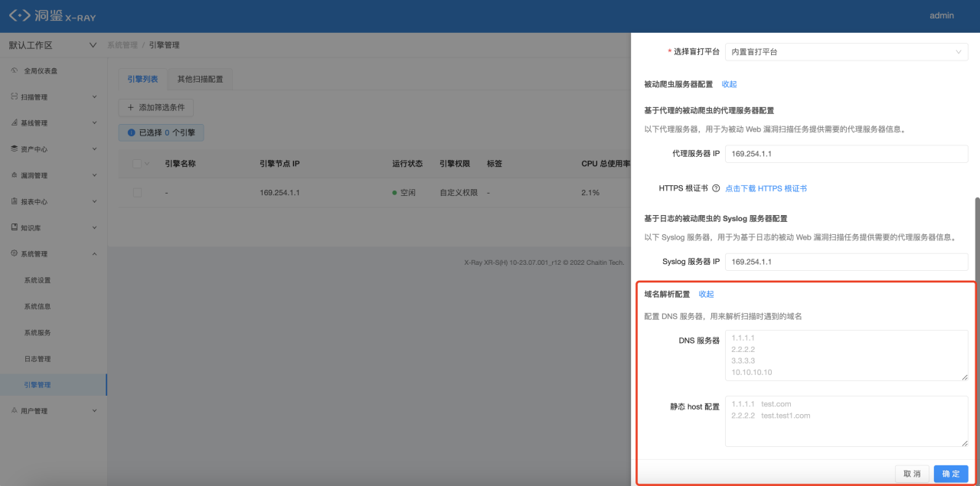The width and height of the screenshot is (980, 486).
Task: Click the 漏洞管理 bug icon
Action: (x=15, y=175)
